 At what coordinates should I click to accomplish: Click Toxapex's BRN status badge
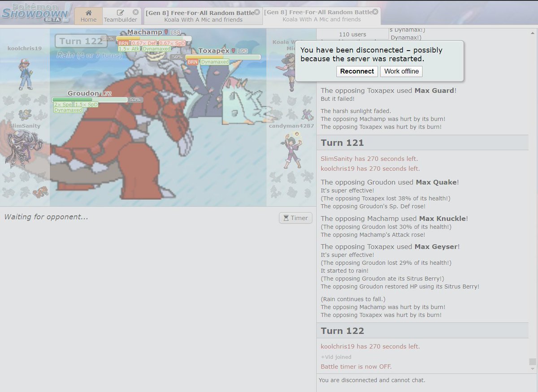point(193,62)
